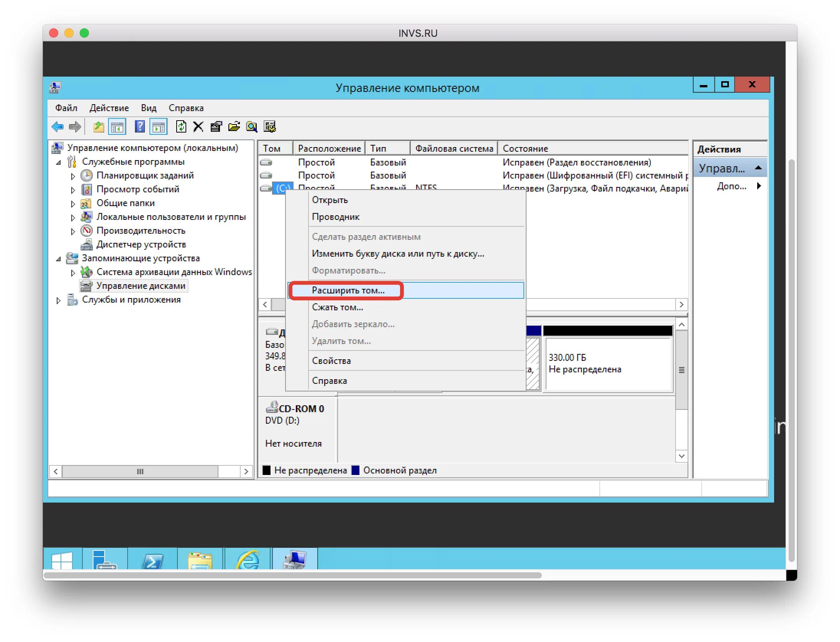This screenshot has width=840, height=642.
Task: Open the Файл menu
Action: tap(66, 108)
